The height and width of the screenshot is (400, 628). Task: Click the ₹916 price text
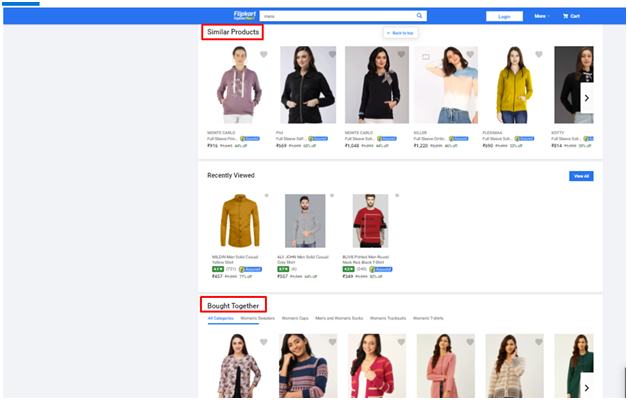(x=213, y=146)
